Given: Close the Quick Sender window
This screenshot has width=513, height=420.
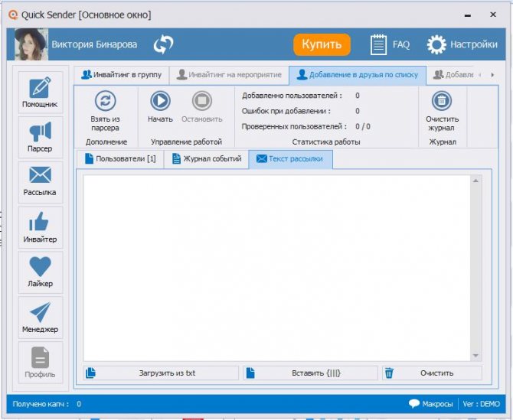Looking at the screenshot, I should [493, 15].
